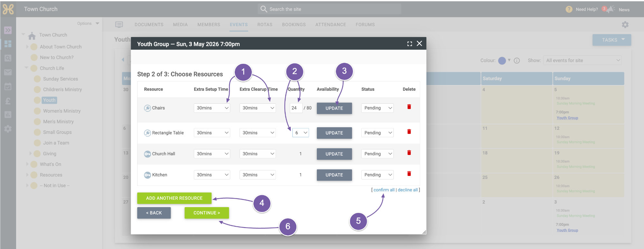
Task: Open the sidebar settings cog icon
Action: click(x=8, y=129)
